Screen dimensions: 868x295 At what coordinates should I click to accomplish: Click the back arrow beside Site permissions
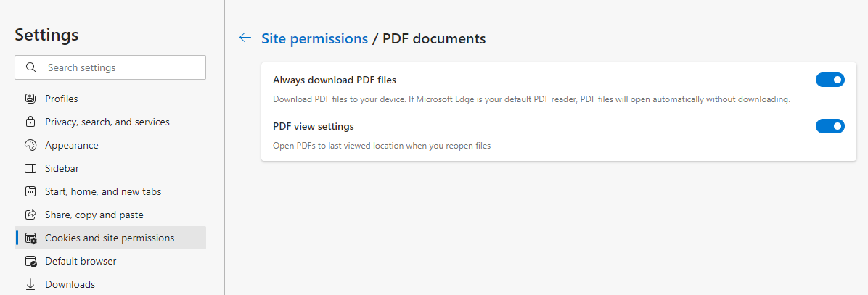point(245,38)
